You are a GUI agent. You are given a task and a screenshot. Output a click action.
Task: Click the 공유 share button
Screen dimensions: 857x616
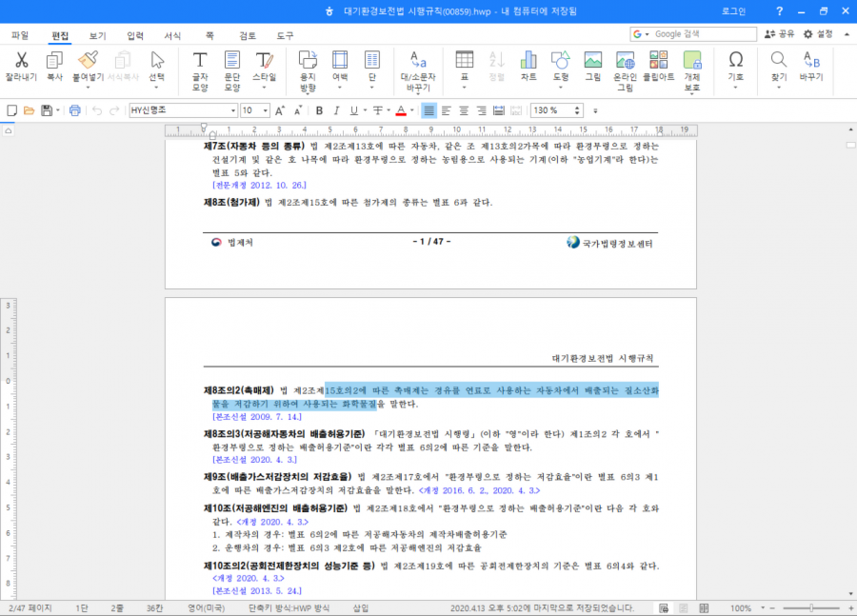point(779,34)
